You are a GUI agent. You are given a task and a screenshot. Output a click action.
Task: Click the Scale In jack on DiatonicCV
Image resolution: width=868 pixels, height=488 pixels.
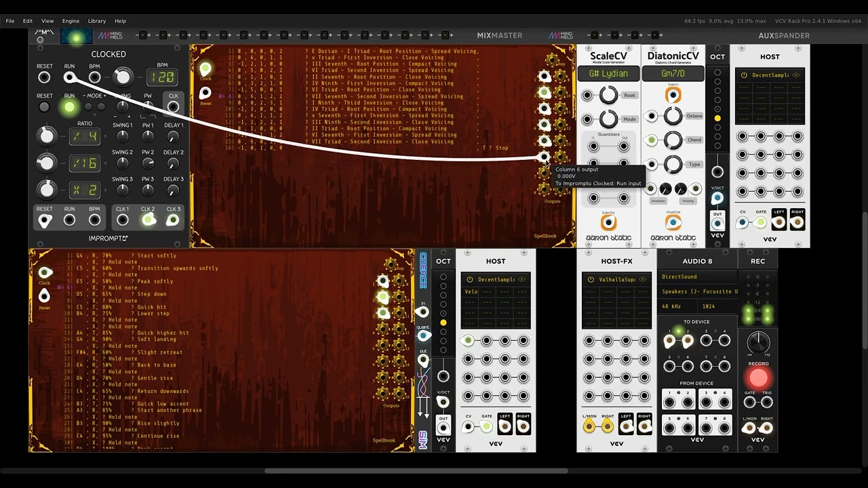[673, 96]
